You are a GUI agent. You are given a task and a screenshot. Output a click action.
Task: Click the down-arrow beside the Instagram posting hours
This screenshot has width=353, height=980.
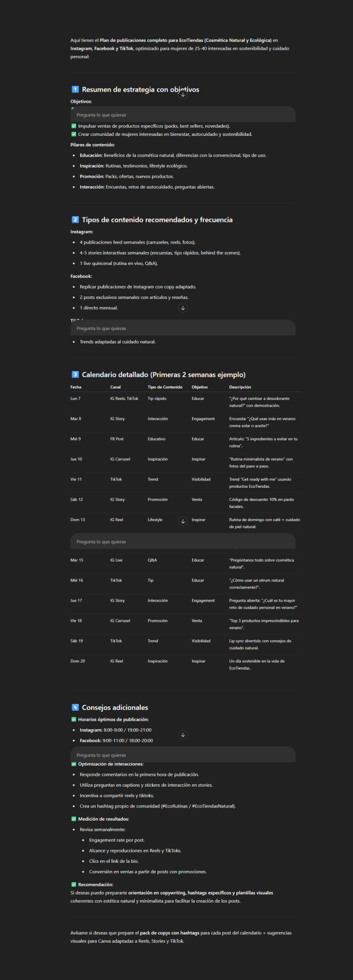(x=183, y=735)
